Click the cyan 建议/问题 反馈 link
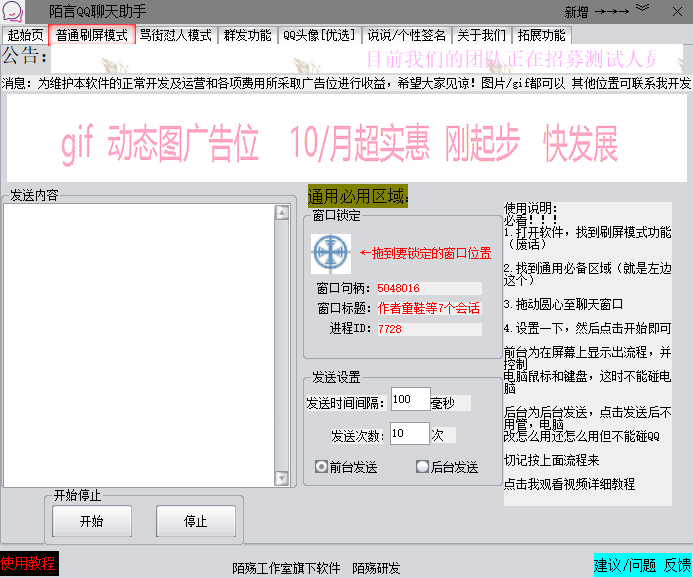This screenshot has width=693, height=578. [x=642, y=565]
